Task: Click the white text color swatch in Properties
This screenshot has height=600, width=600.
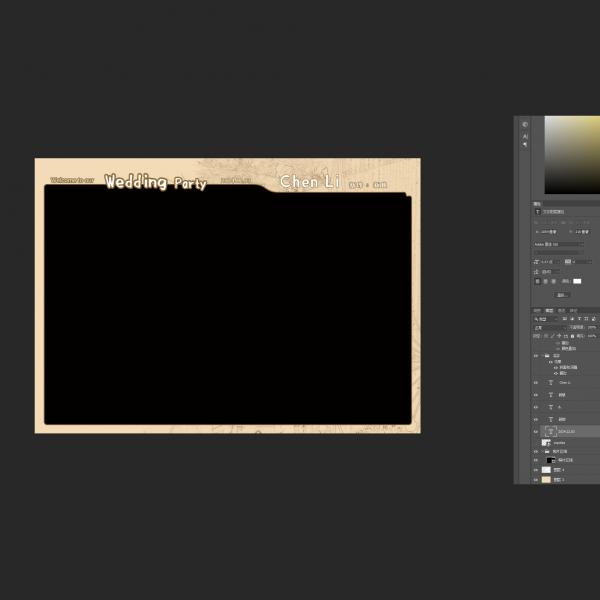Action: pos(577,281)
